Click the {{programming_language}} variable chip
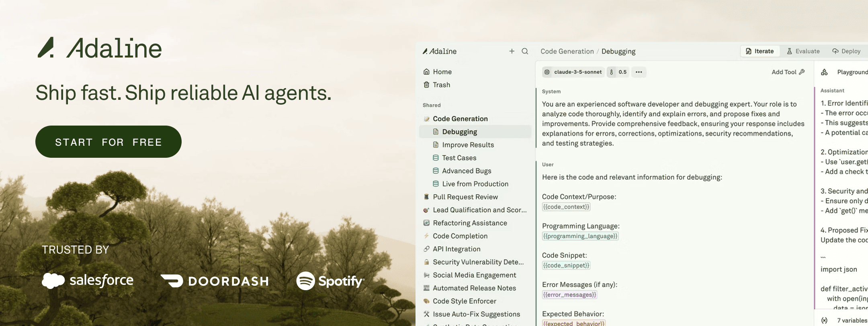The height and width of the screenshot is (326, 868). (x=580, y=236)
